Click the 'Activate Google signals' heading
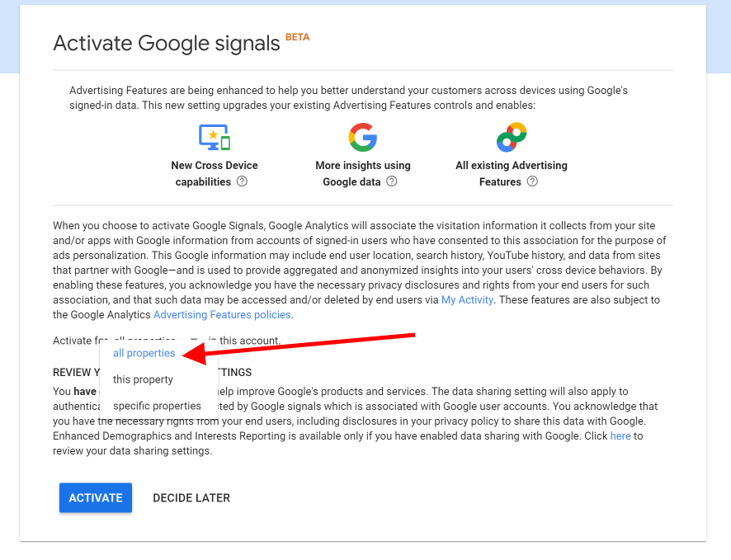 167,43
